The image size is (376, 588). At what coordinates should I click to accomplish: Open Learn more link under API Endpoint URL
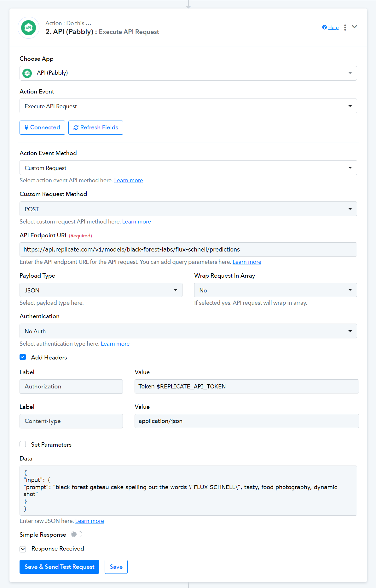[247, 262]
